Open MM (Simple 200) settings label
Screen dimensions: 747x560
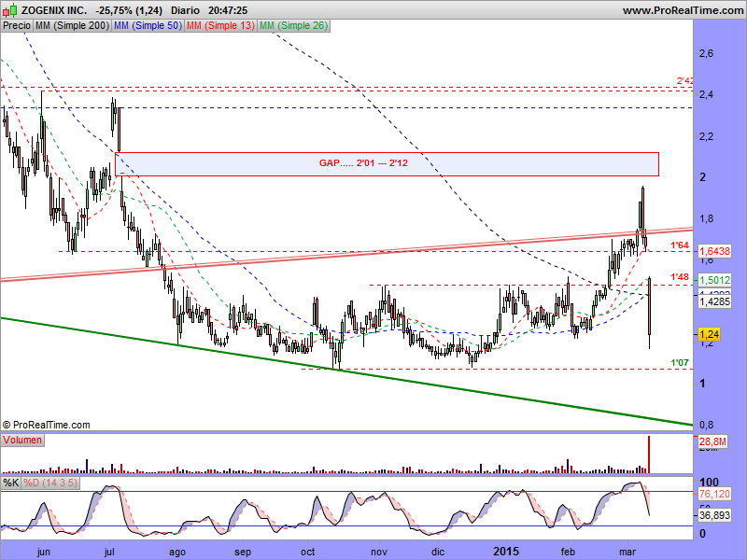pyautogui.click(x=73, y=26)
